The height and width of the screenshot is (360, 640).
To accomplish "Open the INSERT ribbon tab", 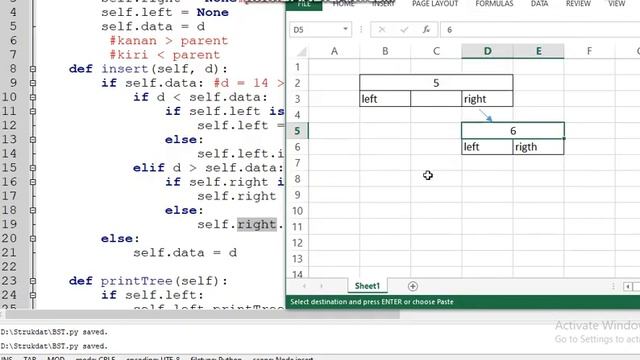I will pyautogui.click(x=383, y=4).
